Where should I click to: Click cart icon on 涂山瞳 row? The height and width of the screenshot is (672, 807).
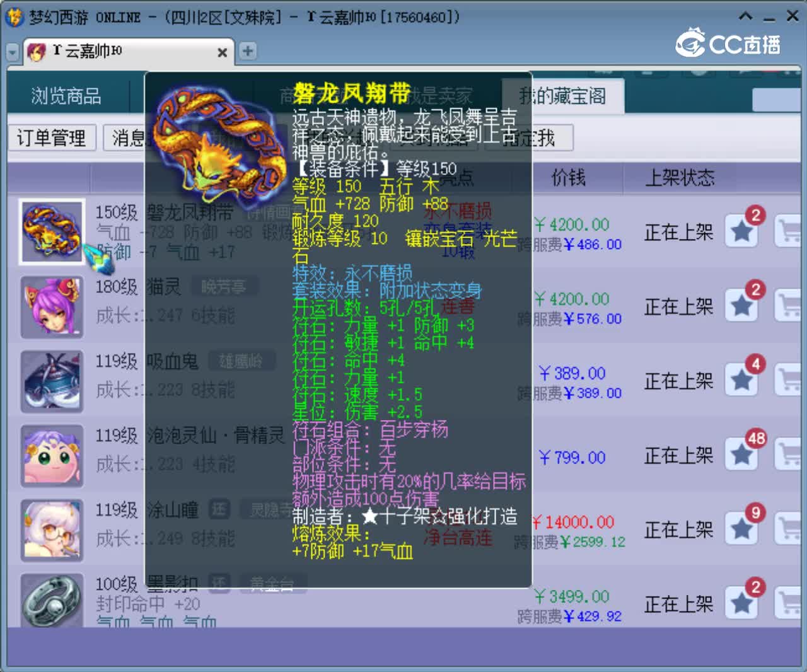click(788, 530)
